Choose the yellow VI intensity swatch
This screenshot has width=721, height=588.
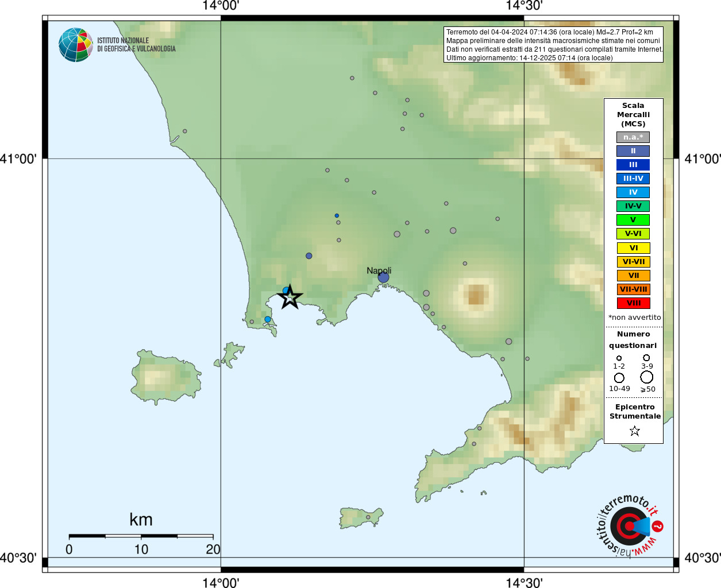[633, 248]
